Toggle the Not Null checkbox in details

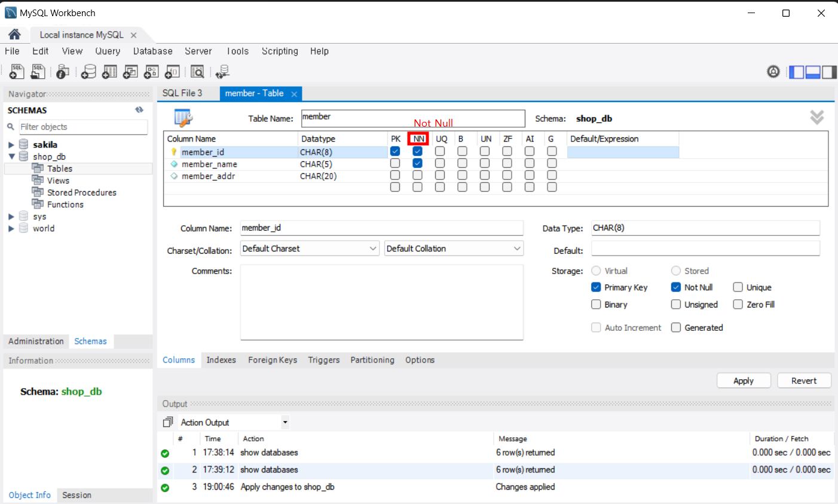click(676, 287)
